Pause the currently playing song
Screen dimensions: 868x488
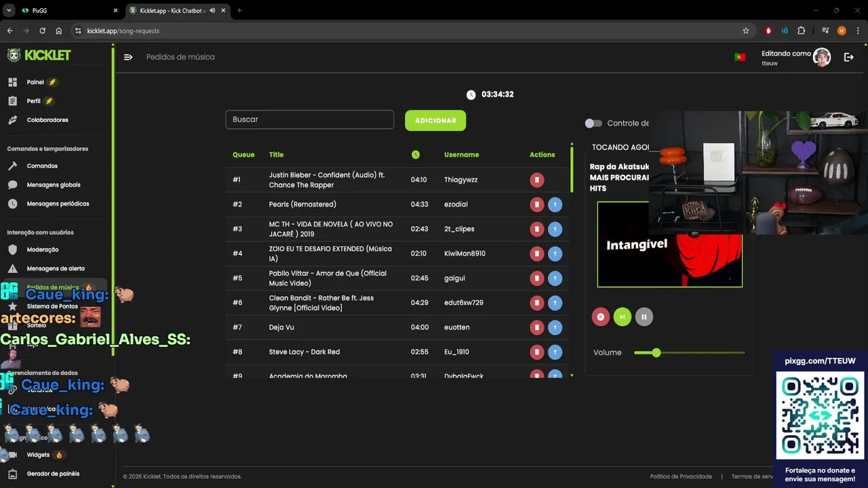pos(644,317)
